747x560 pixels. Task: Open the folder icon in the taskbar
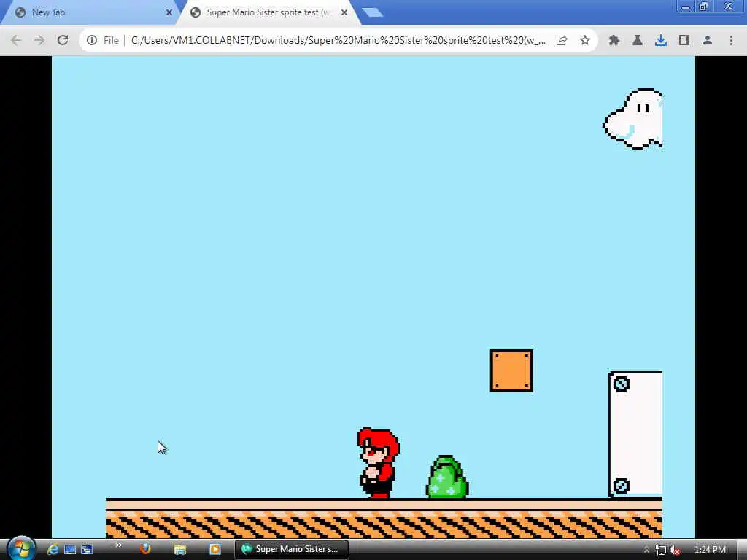pyautogui.click(x=180, y=549)
